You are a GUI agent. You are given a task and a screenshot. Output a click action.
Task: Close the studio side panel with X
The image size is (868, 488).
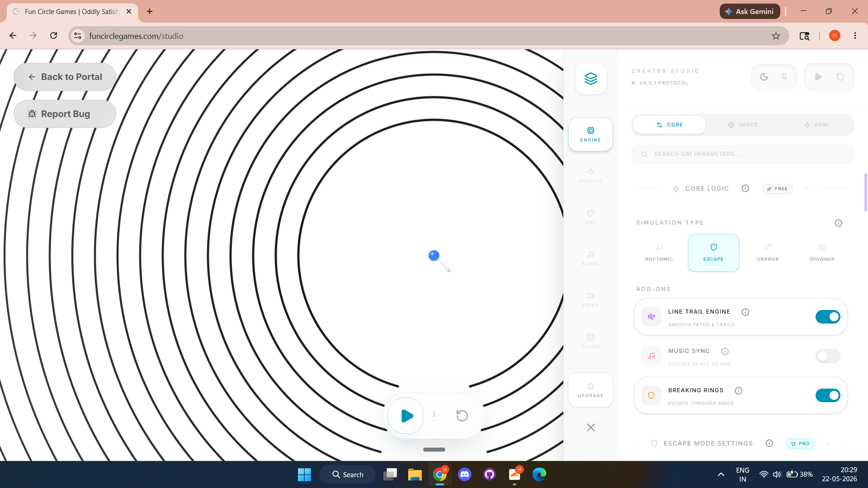[590, 427]
